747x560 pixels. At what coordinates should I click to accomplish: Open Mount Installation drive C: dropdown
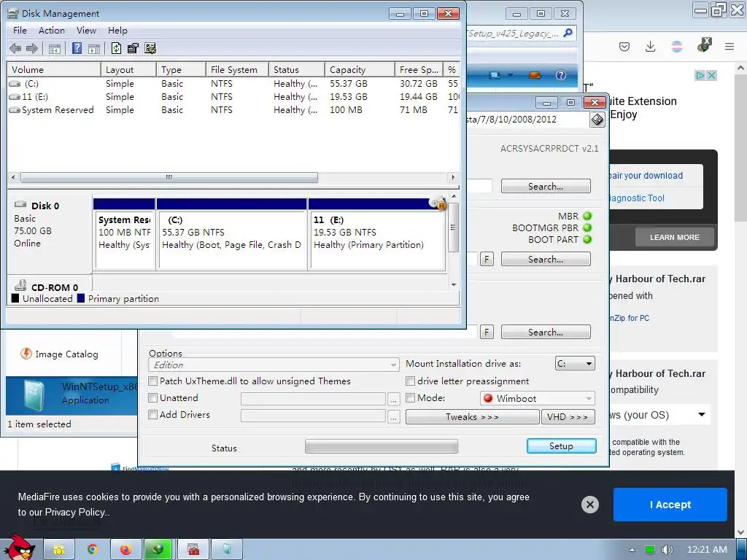click(575, 363)
